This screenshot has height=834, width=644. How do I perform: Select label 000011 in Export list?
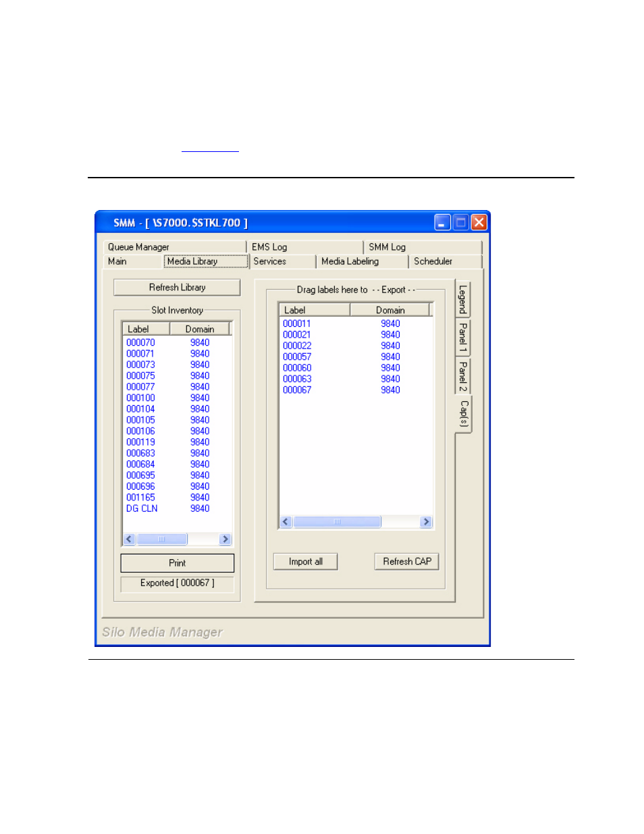click(x=297, y=324)
